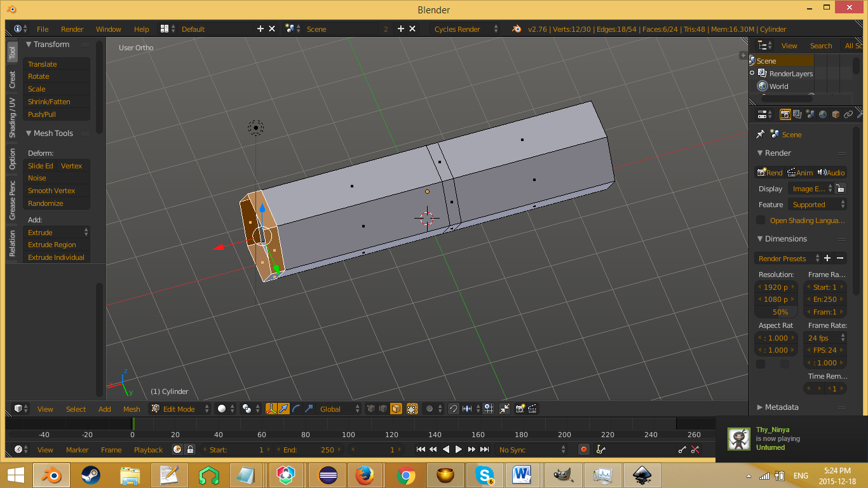Open Firefox from the Windows taskbar
868x488 pixels.
[363, 475]
